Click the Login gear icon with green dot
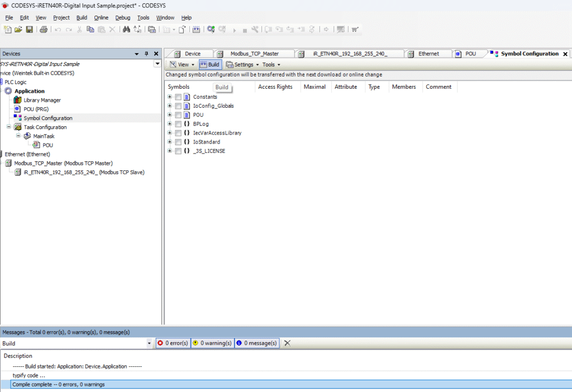Image resolution: width=572 pixels, height=392 pixels. (211, 30)
